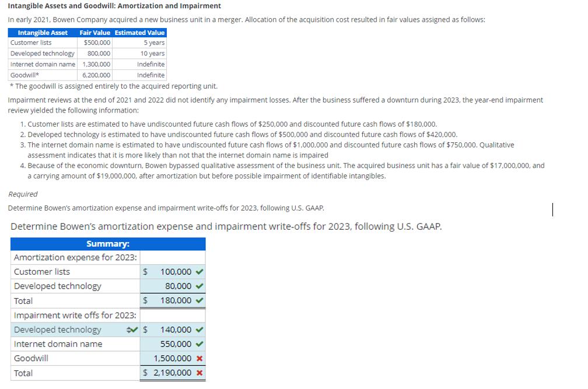Click the Intangible Asset column header
The width and height of the screenshot is (588, 389).
[43, 33]
